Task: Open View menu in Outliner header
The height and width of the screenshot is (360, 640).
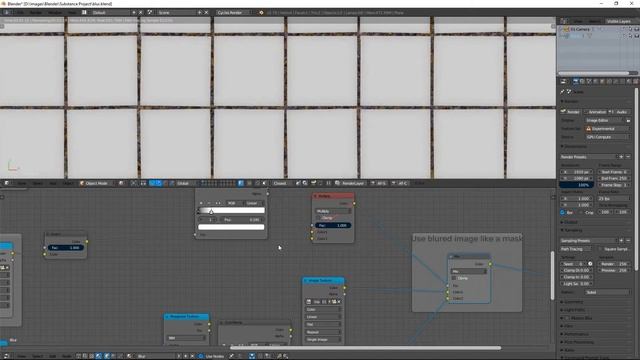Action: 578,21
